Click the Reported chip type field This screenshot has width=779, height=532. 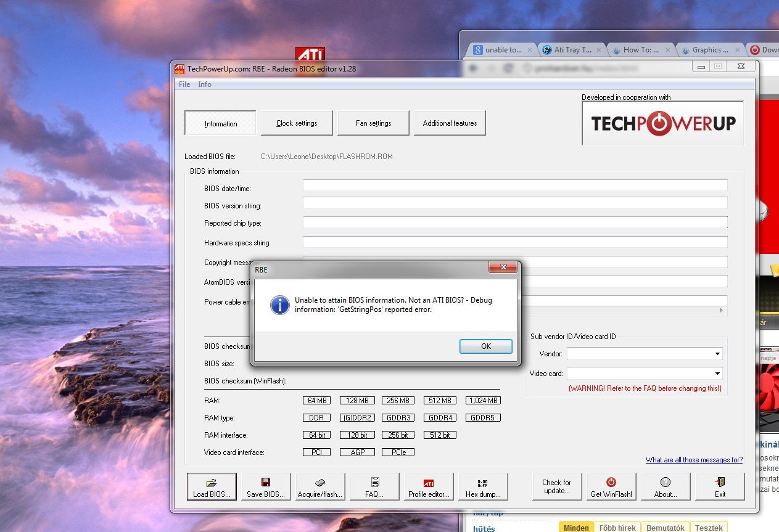tap(515, 223)
